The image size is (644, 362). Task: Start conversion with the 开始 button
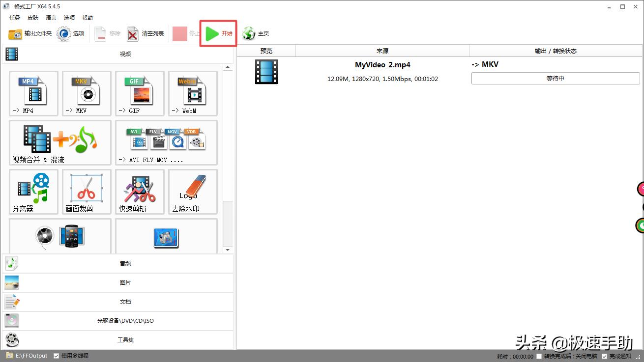point(218,33)
